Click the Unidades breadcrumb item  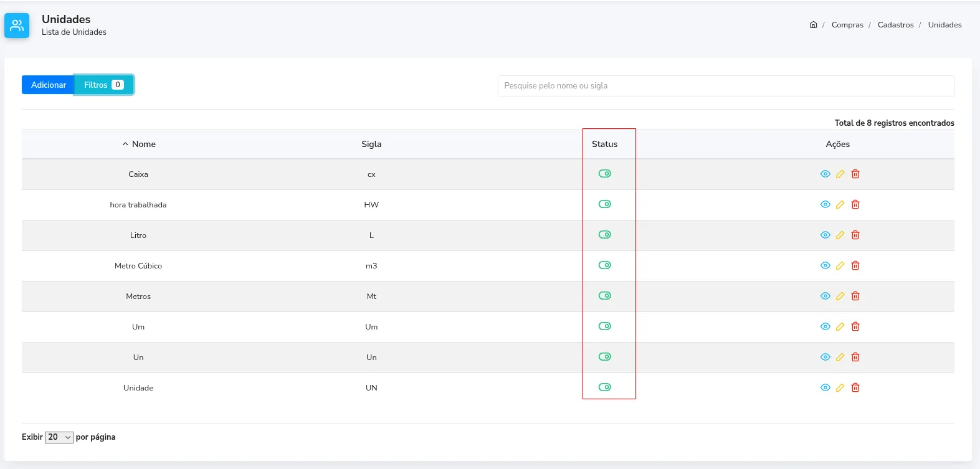(945, 25)
